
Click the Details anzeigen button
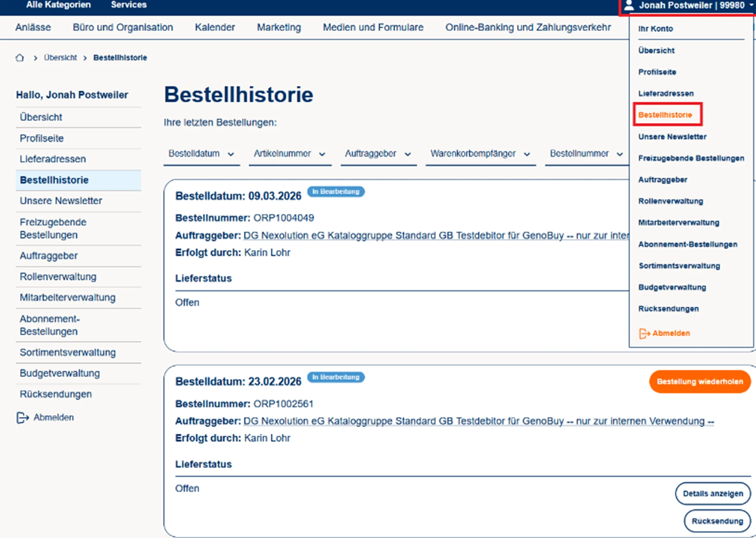(x=712, y=494)
